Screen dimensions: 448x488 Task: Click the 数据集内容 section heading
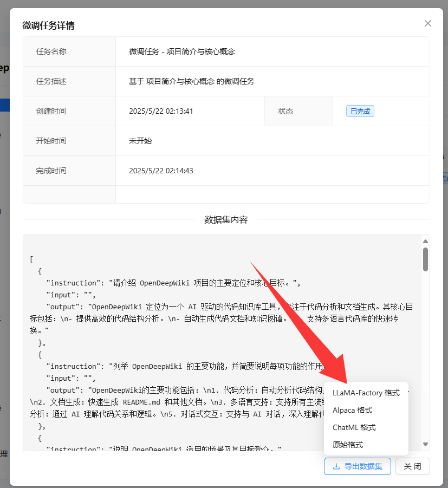[226, 220]
